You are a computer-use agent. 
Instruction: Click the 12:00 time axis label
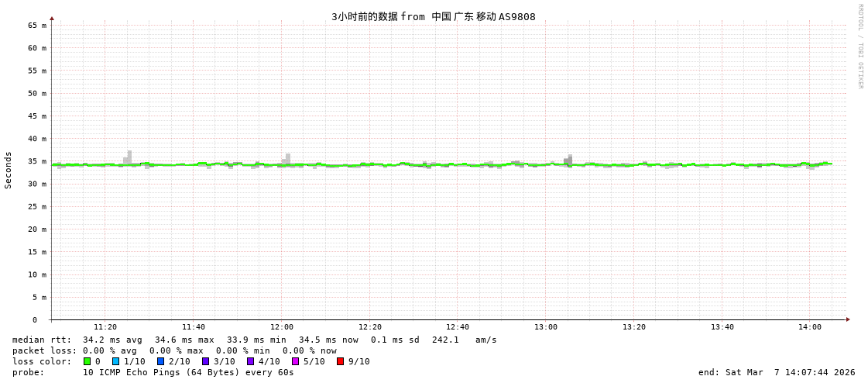tap(281, 327)
